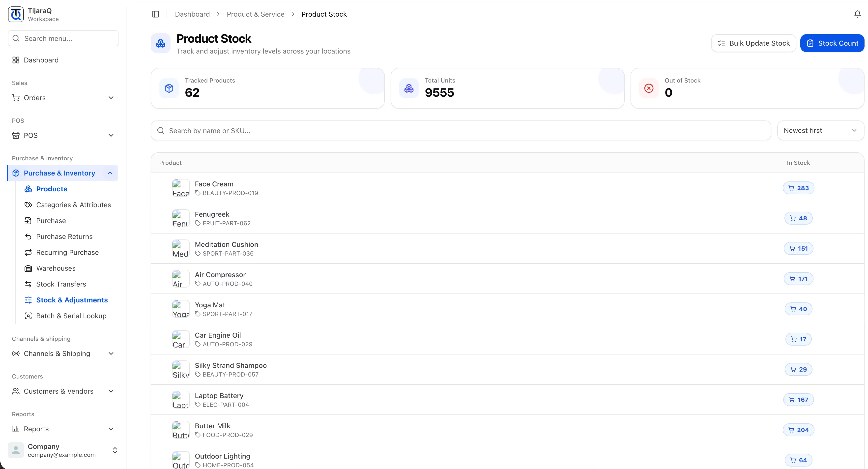868x469 pixels.
Task: Expand the POS menu chevron
Action: (111, 135)
